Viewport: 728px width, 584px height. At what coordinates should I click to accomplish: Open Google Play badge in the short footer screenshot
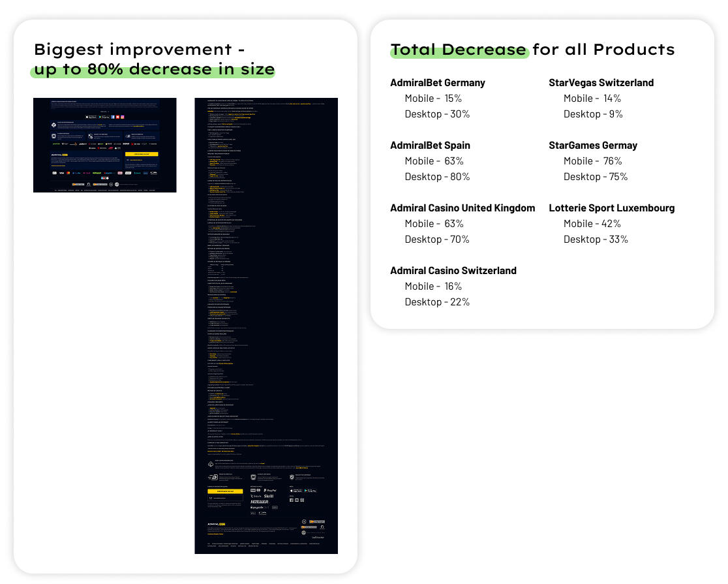click(x=104, y=117)
